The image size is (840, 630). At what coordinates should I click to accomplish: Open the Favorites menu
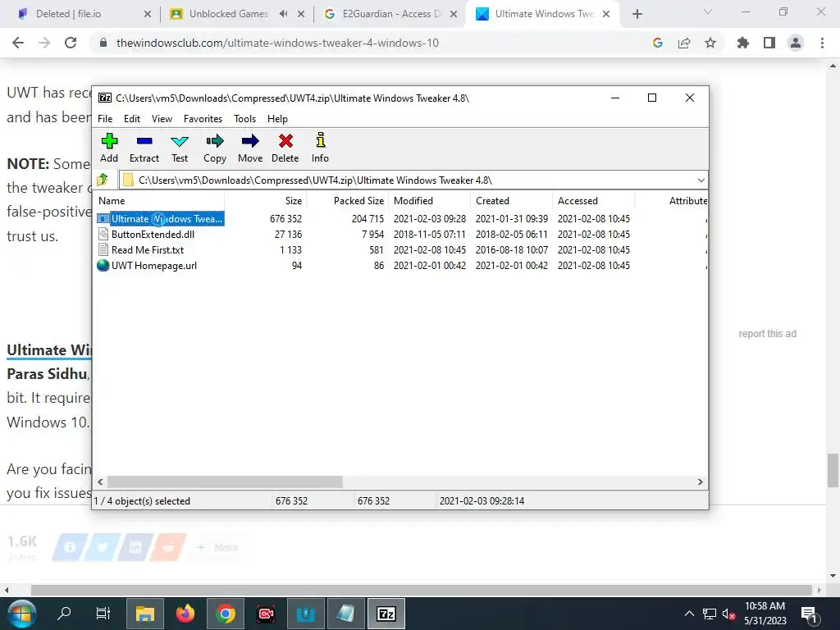point(203,119)
